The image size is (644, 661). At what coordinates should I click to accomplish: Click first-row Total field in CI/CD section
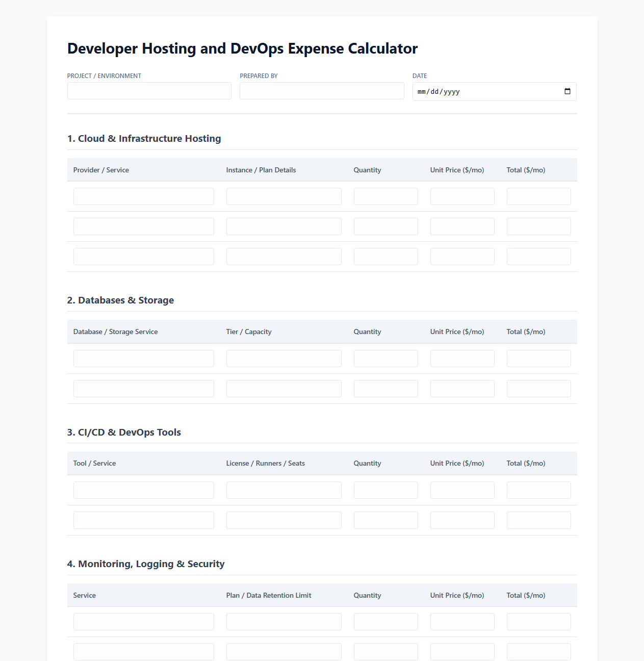tap(539, 490)
